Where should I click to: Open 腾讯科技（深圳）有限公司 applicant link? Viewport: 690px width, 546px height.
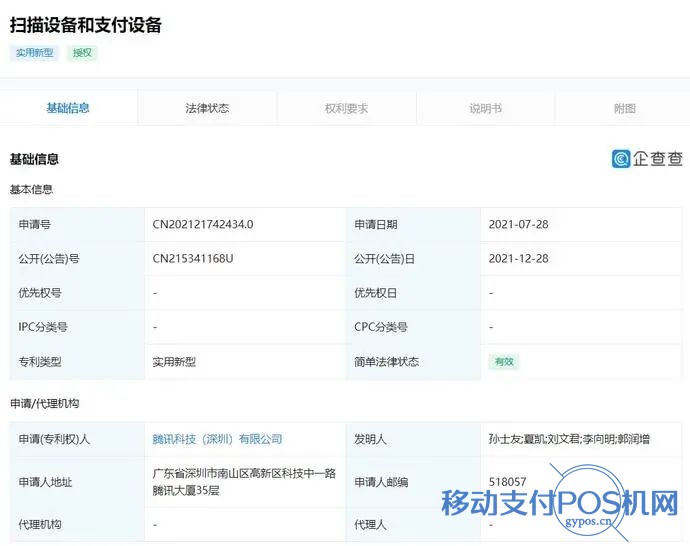click(217, 439)
